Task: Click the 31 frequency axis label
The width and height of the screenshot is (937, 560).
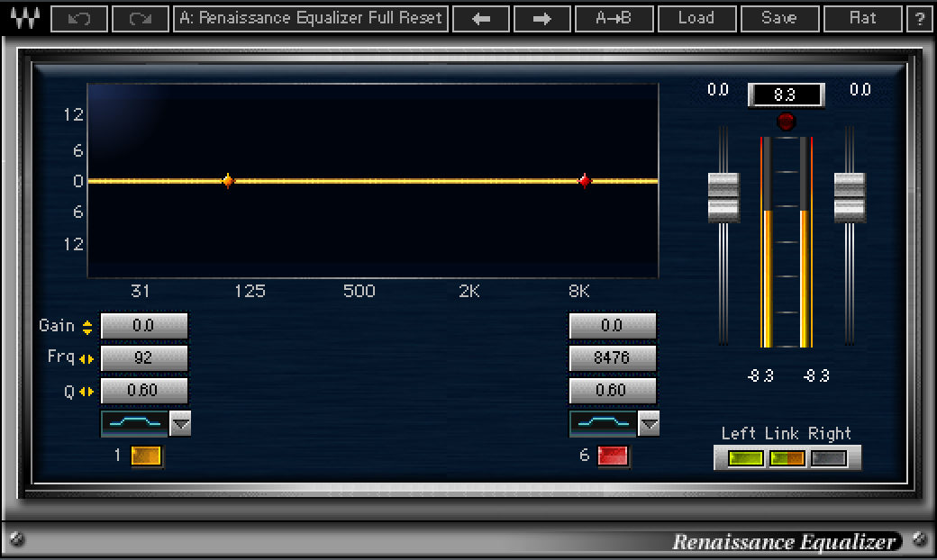Action: [x=140, y=291]
